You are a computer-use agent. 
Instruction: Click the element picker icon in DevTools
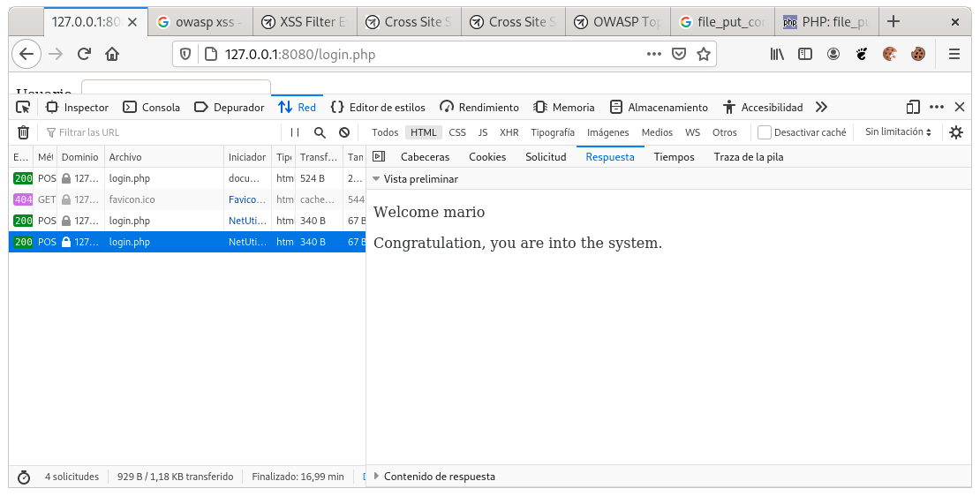[23, 107]
